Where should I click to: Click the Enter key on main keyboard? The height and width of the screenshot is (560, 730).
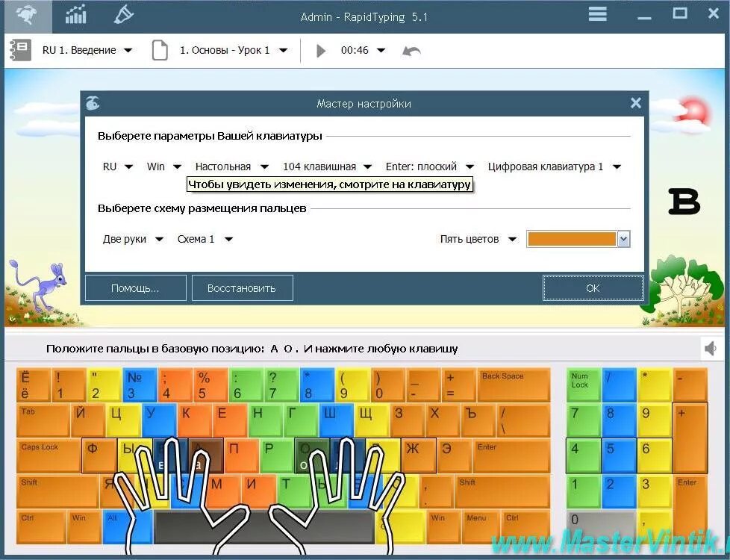511,455
